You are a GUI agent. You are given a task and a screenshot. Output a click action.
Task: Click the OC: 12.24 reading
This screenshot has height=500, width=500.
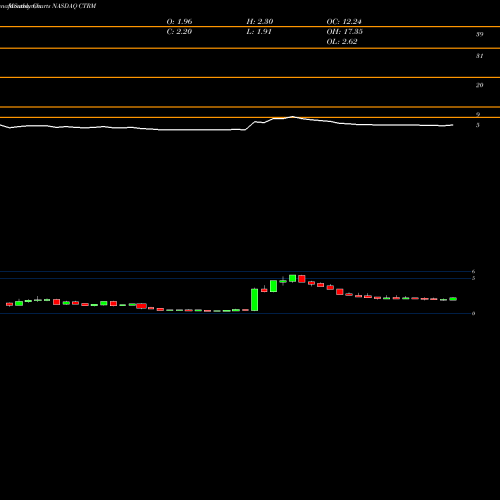click(344, 22)
